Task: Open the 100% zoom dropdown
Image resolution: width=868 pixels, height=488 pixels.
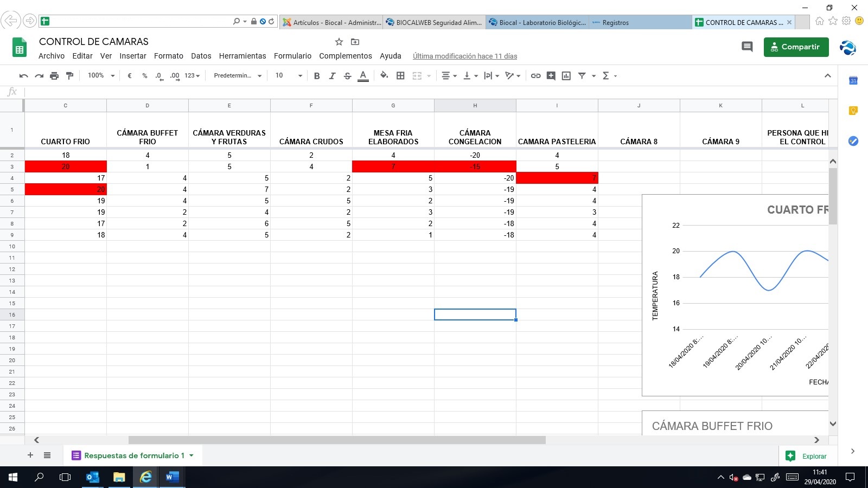Action: [x=101, y=76]
